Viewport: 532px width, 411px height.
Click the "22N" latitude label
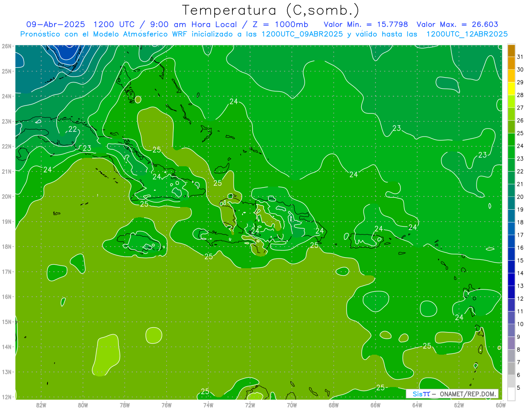(x=7, y=146)
